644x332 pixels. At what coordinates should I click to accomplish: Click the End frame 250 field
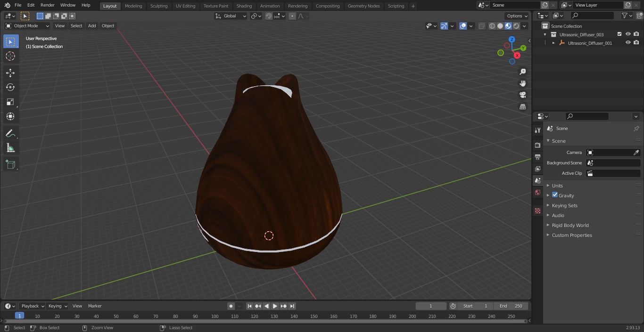pyautogui.click(x=511, y=306)
